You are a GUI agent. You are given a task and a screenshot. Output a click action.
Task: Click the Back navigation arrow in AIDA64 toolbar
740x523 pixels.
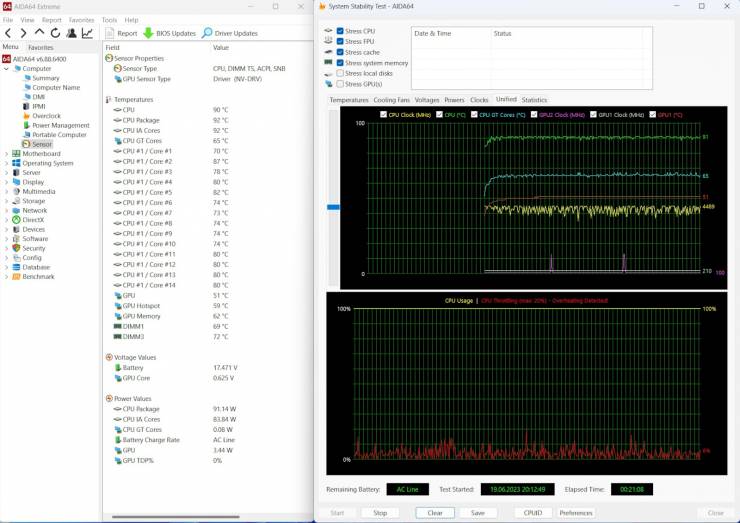pyautogui.click(x=8, y=33)
